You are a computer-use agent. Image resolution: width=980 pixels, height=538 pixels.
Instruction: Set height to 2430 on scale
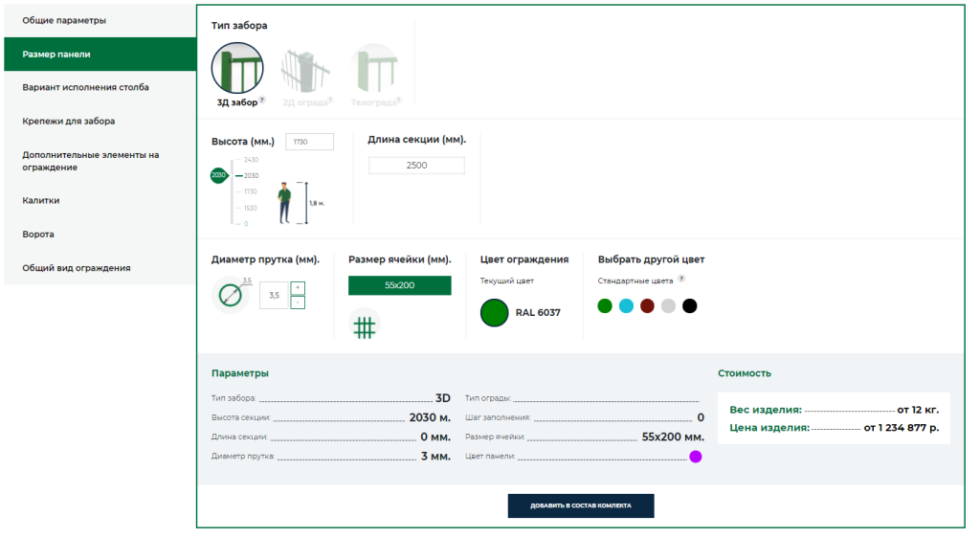click(x=251, y=160)
